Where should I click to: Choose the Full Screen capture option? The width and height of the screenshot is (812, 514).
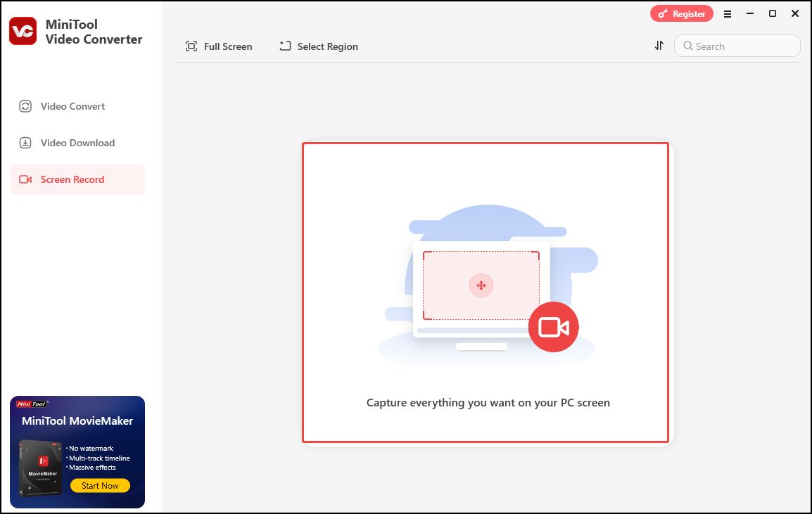pos(219,46)
